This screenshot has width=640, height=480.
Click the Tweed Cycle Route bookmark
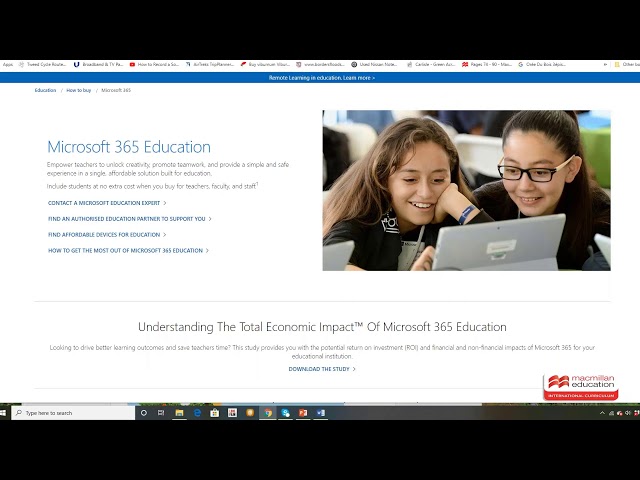click(x=42, y=64)
